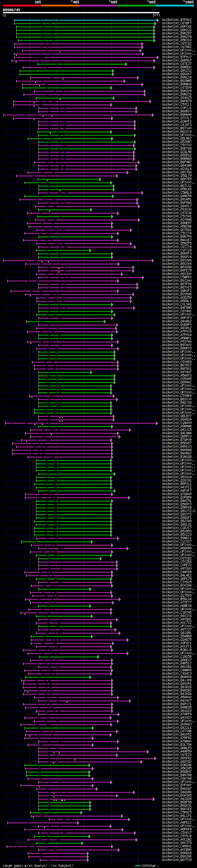Image resolution: width=197 pixels, height=868 pixels.
Task: Click the orange ~40% identity legend segment
Action: 60,6
